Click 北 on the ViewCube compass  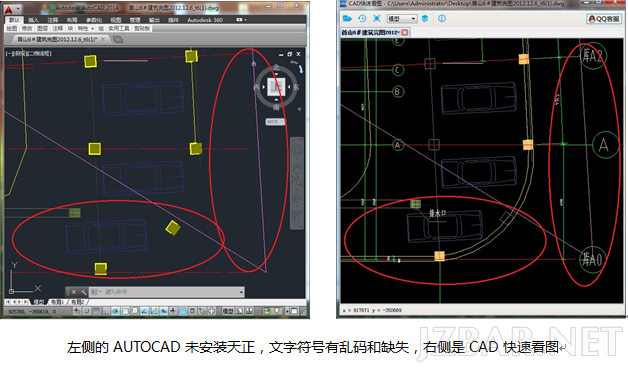click(276, 67)
